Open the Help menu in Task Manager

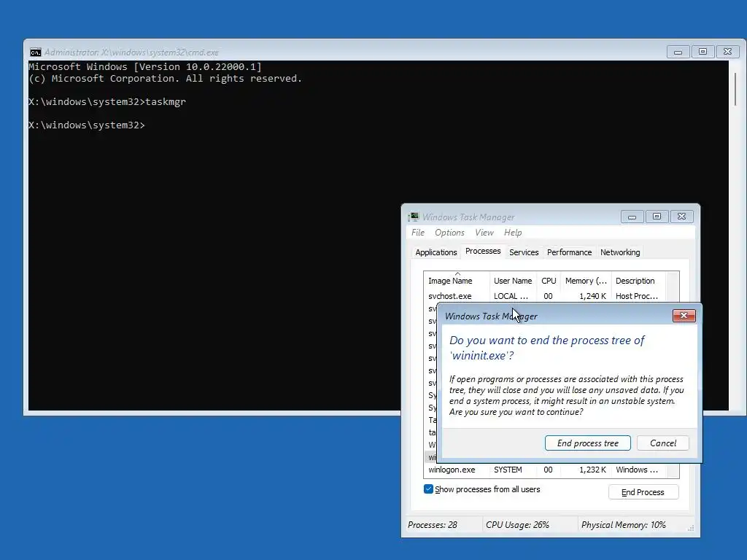[513, 233]
